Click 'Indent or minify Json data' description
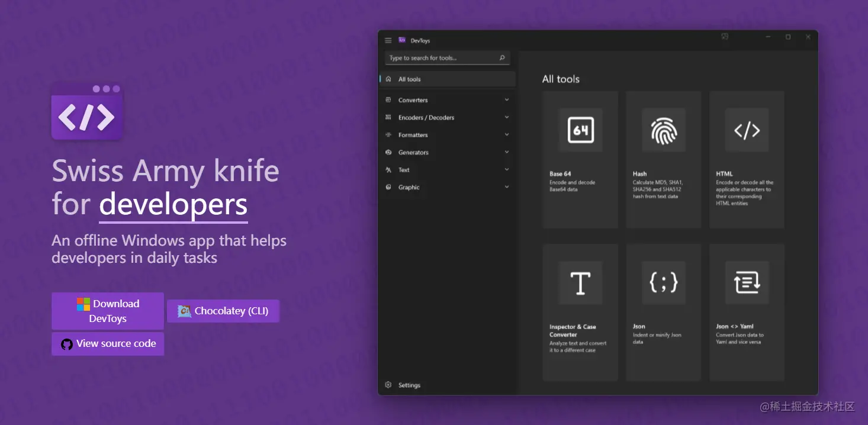 pos(657,339)
